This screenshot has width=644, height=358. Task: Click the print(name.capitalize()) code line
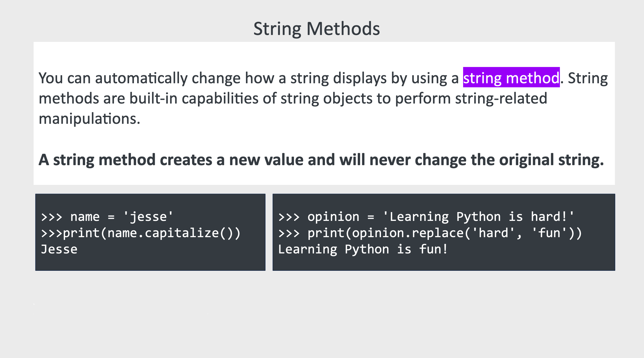(141, 233)
